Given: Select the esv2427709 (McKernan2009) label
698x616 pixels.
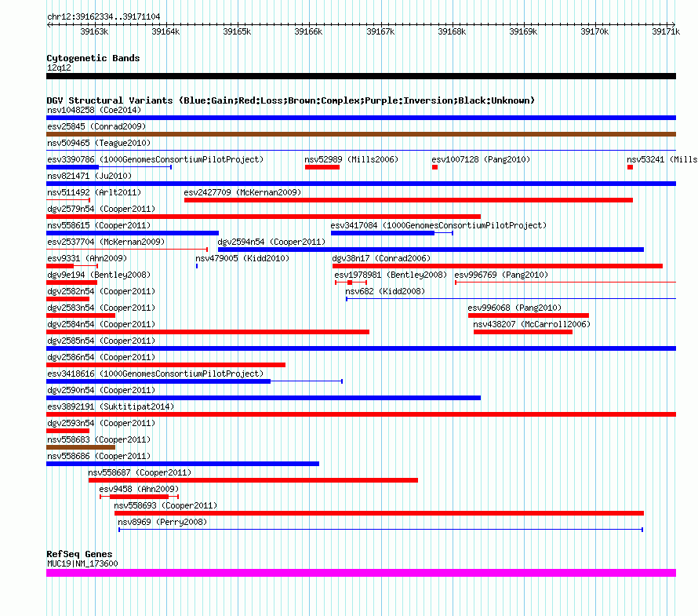Looking at the screenshot, I should [x=242, y=192].
